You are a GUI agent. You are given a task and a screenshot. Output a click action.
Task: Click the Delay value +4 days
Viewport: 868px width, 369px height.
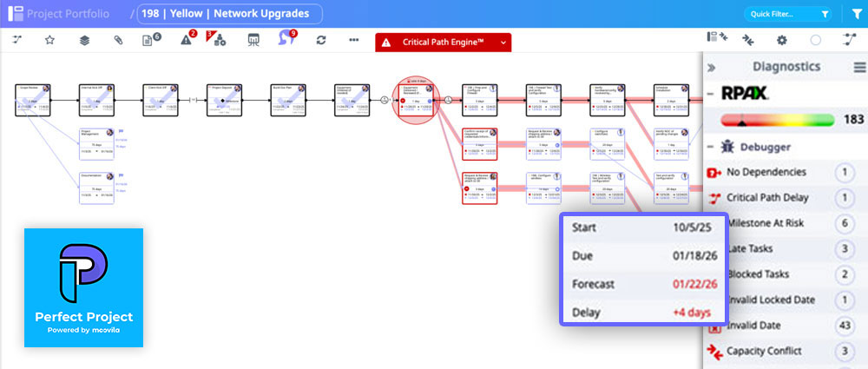point(691,313)
